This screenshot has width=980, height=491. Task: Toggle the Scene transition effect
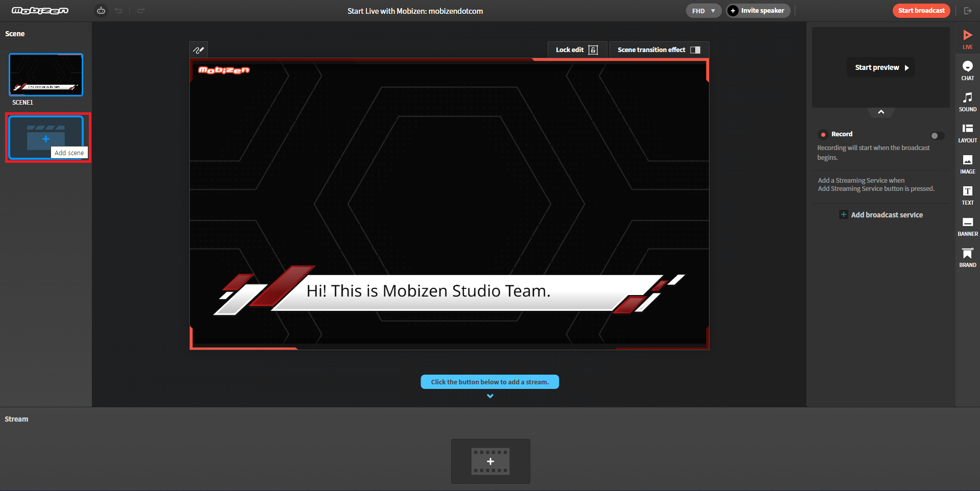659,50
